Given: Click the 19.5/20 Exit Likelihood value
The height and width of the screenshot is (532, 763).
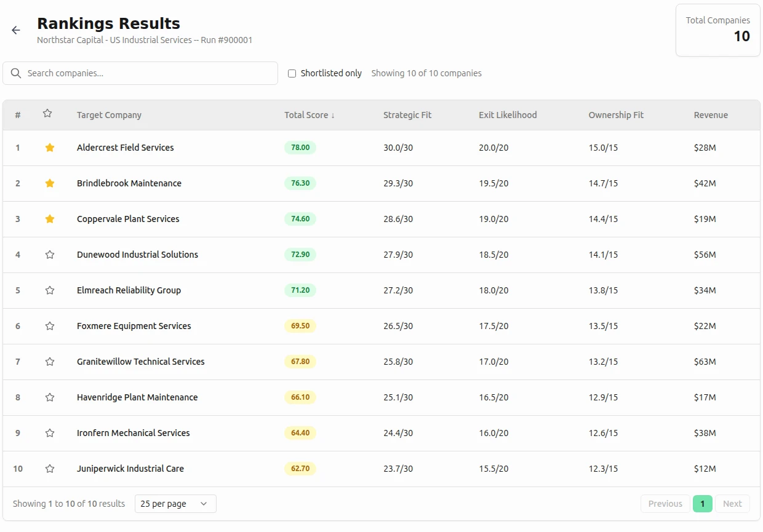Looking at the screenshot, I should 493,183.
